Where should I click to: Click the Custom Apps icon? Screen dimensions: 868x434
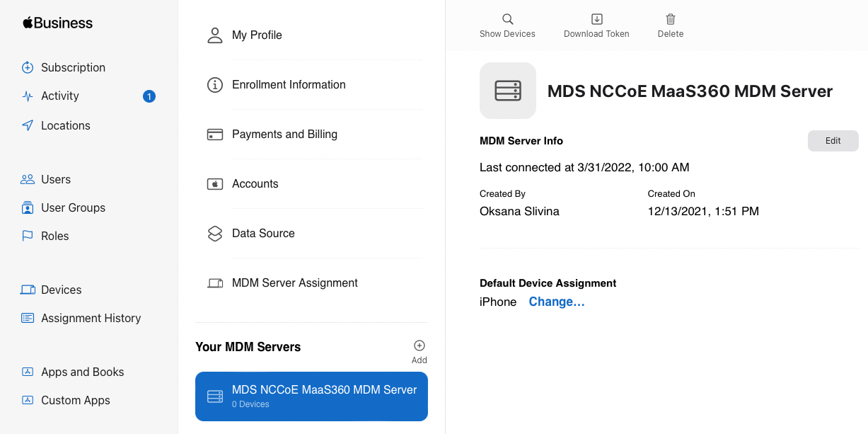(28, 400)
